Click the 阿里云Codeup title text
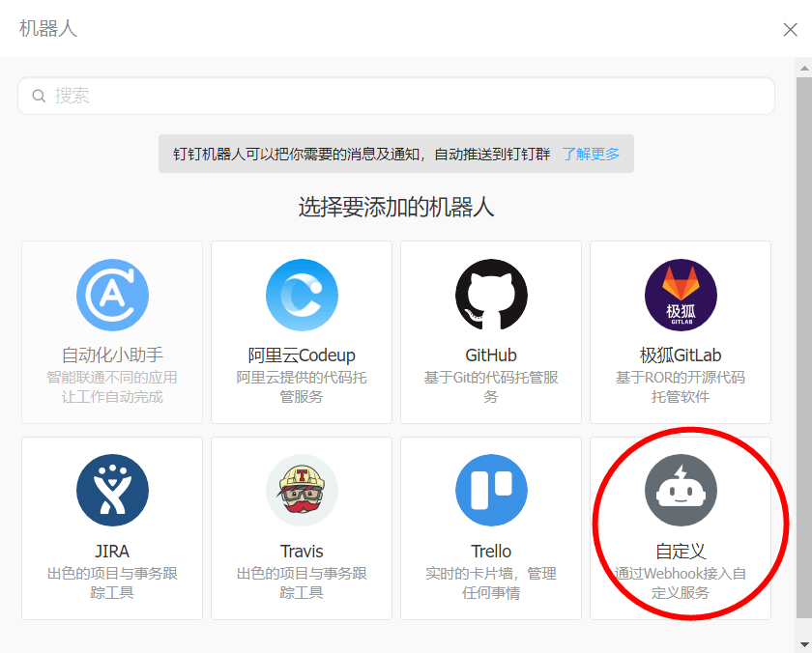This screenshot has width=812, height=653. click(x=302, y=355)
